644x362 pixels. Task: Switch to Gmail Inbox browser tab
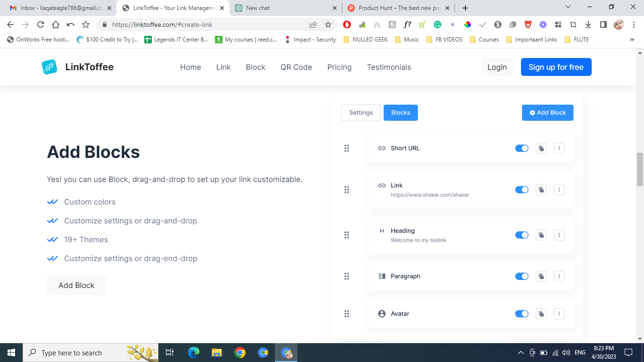[x=60, y=8]
